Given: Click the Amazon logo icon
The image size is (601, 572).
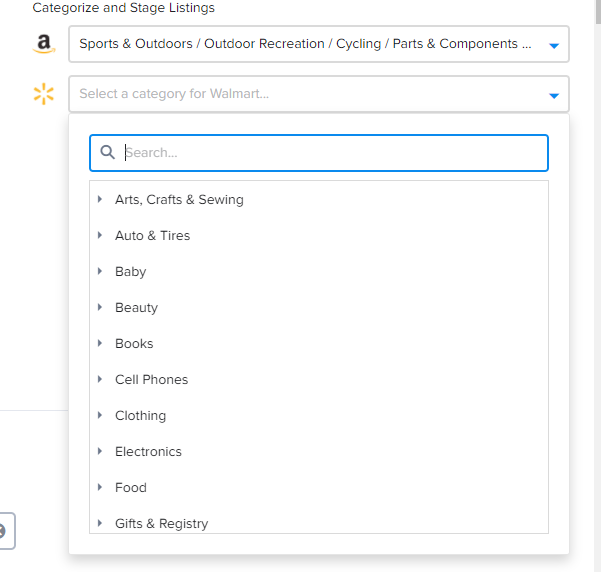Looking at the screenshot, I should pos(43,44).
